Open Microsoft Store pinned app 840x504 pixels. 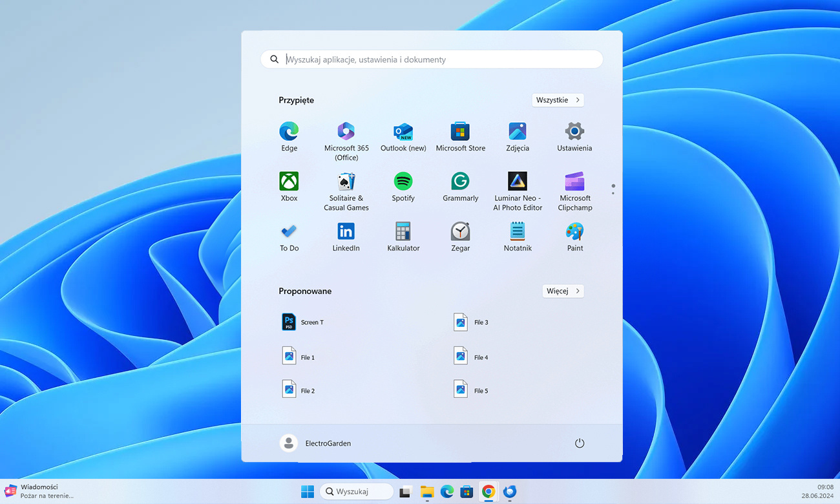460,137
